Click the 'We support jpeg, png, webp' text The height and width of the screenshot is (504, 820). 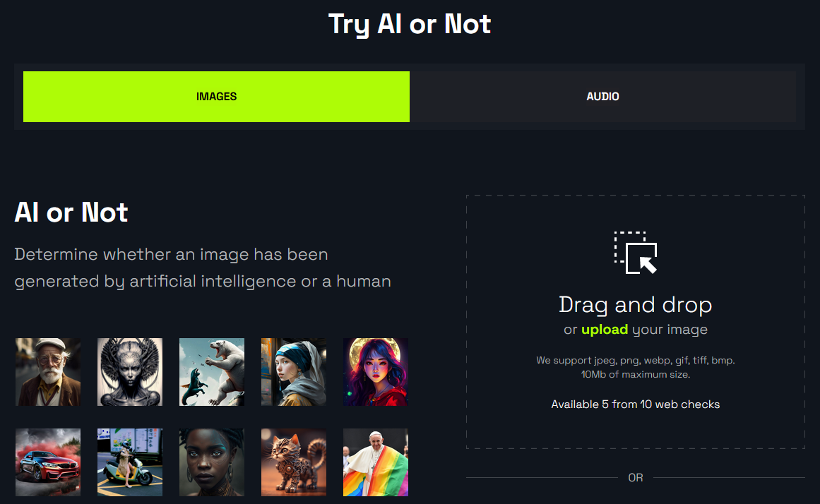(636, 360)
